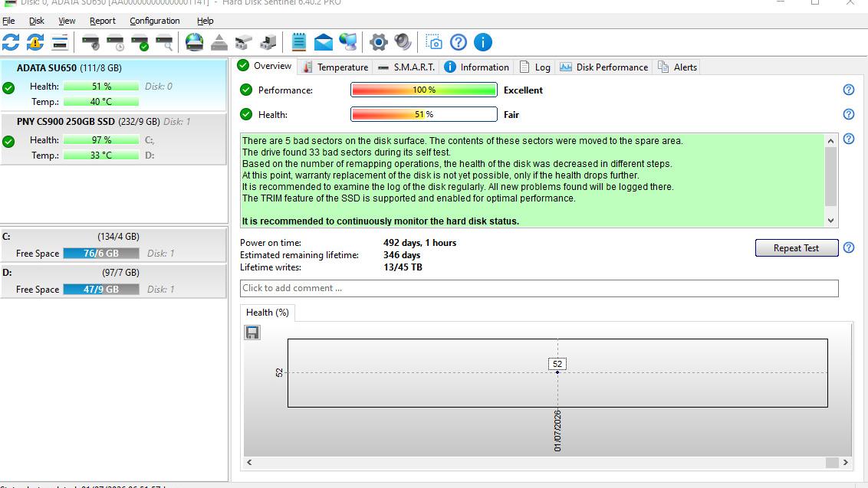868x488 pixels.
Task: Click the gray speaker sound icon
Action: (403, 42)
